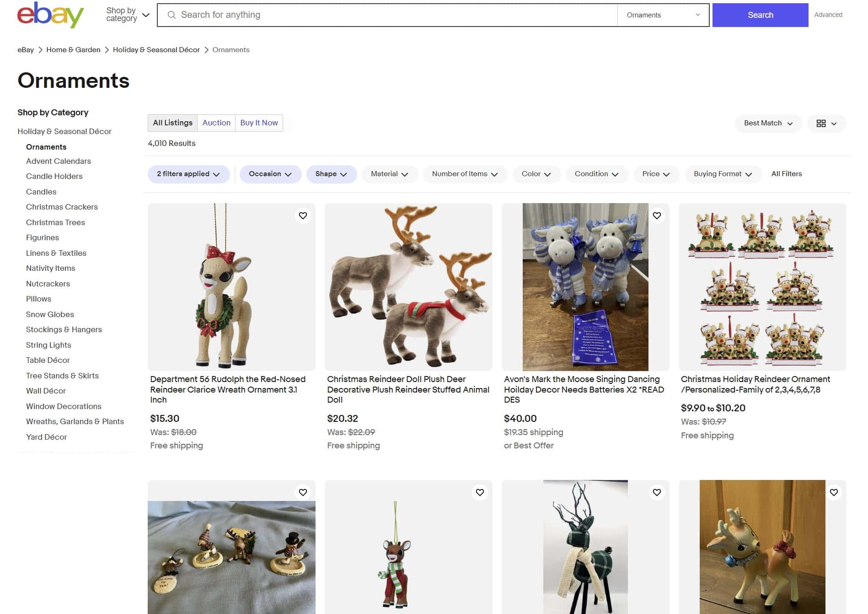Browse the Candles category
Screen dimensions: 868x614
[x=41, y=192]
